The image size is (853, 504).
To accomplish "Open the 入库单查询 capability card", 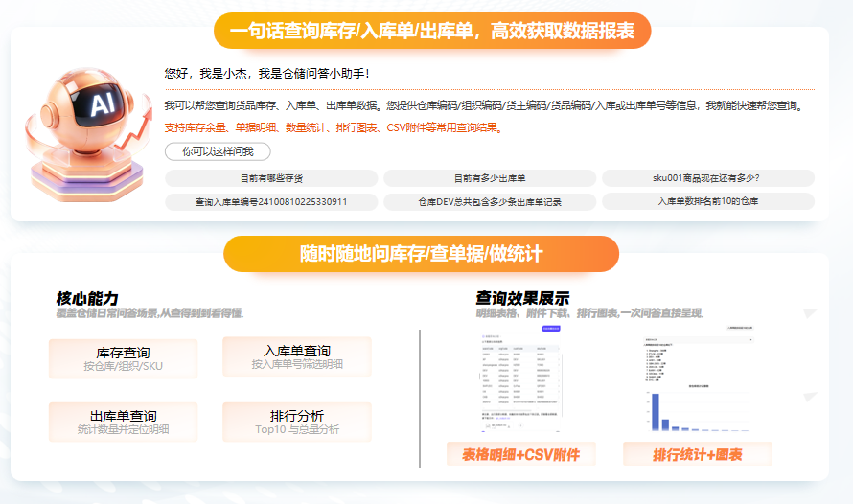I will (x=297, y=356).
